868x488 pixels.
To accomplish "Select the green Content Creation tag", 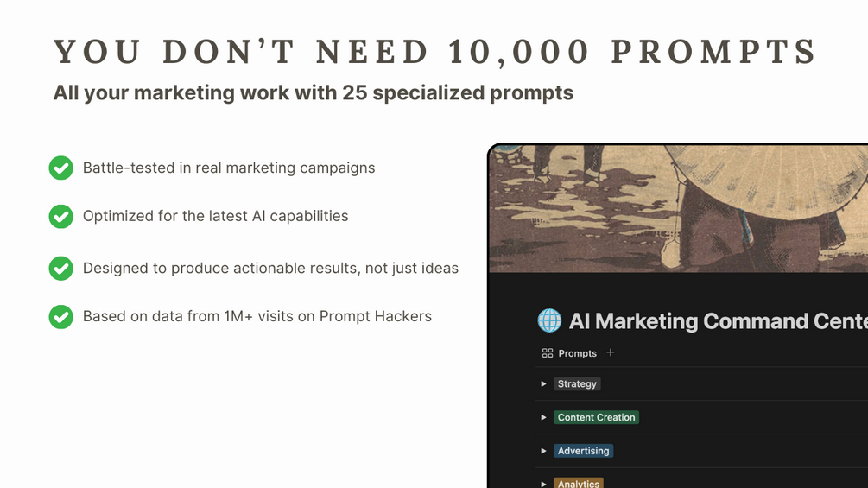I will [596, 417].
